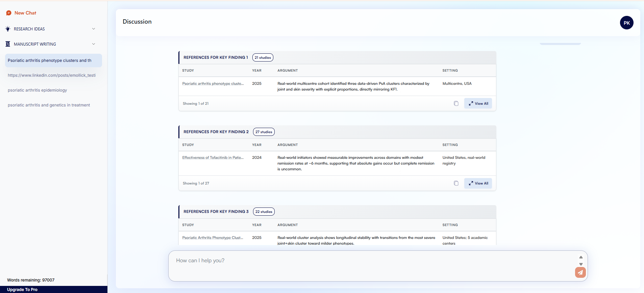
Task: Click the Manuscript Writing document icon
Action: coord(8,44)
